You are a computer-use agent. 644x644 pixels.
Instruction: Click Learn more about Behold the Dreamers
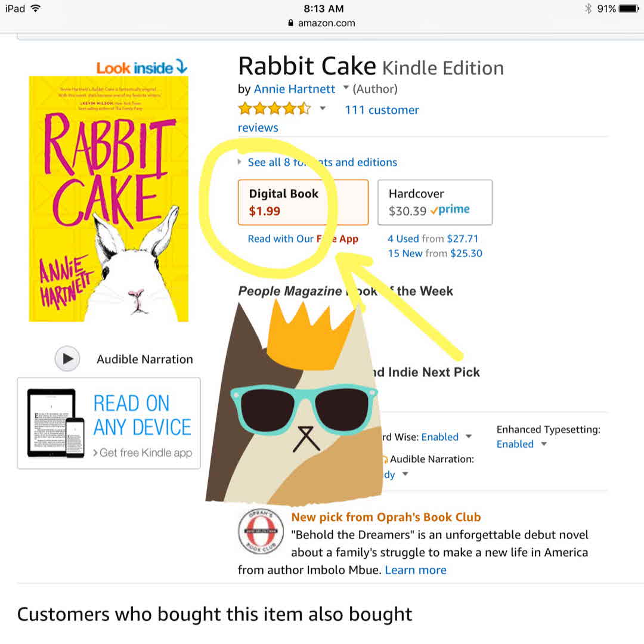pos(415,570)
